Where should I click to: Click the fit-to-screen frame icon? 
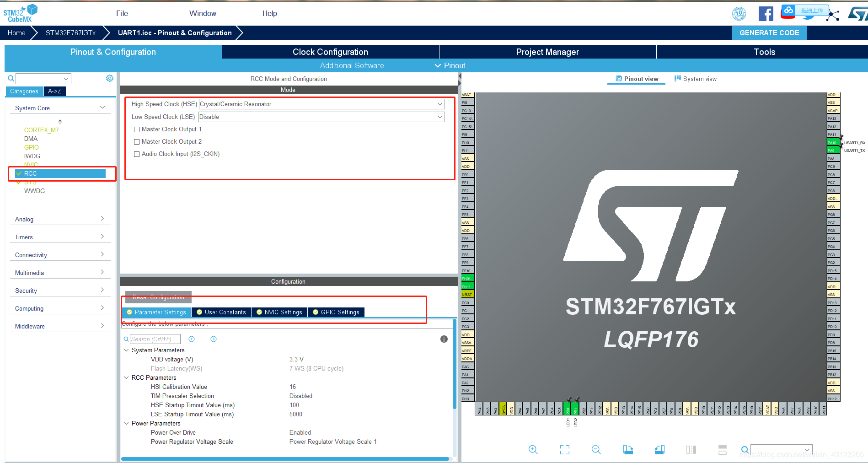click(x=565, y=450)
